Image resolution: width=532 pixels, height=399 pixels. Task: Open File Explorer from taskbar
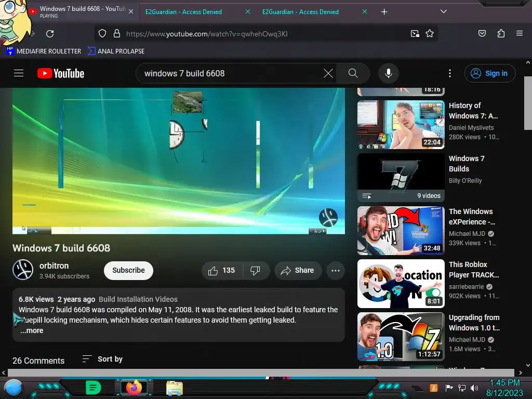click(x=175, y=388)
